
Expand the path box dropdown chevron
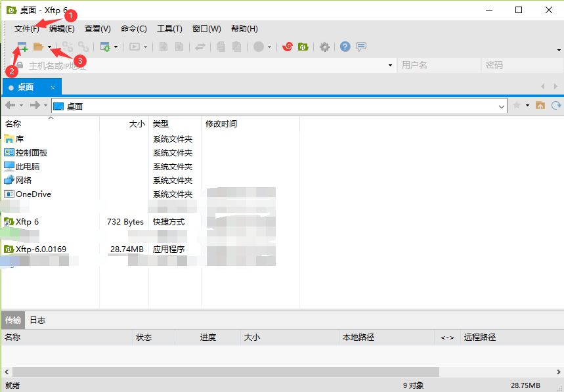[x=502, y=107]
